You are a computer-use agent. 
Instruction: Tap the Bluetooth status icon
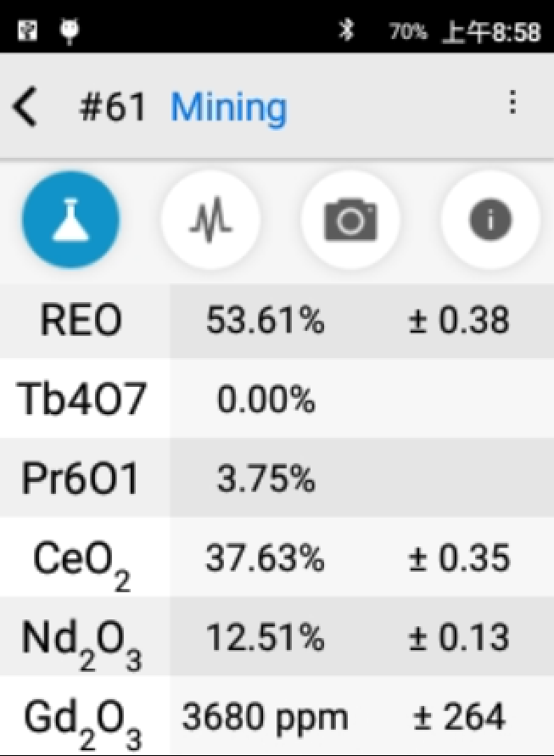(x=345, y=31)
